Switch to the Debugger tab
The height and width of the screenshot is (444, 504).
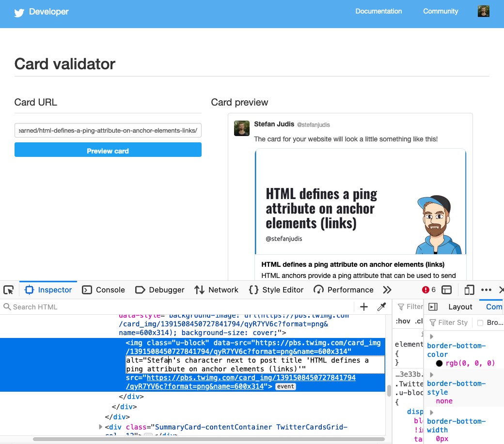(160, 290)
